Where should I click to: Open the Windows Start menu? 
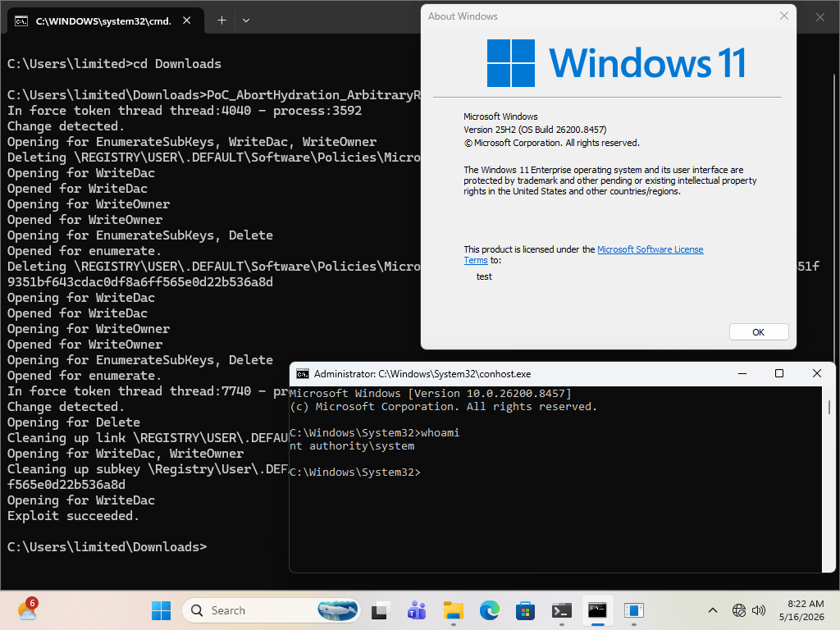click(161, 610)
